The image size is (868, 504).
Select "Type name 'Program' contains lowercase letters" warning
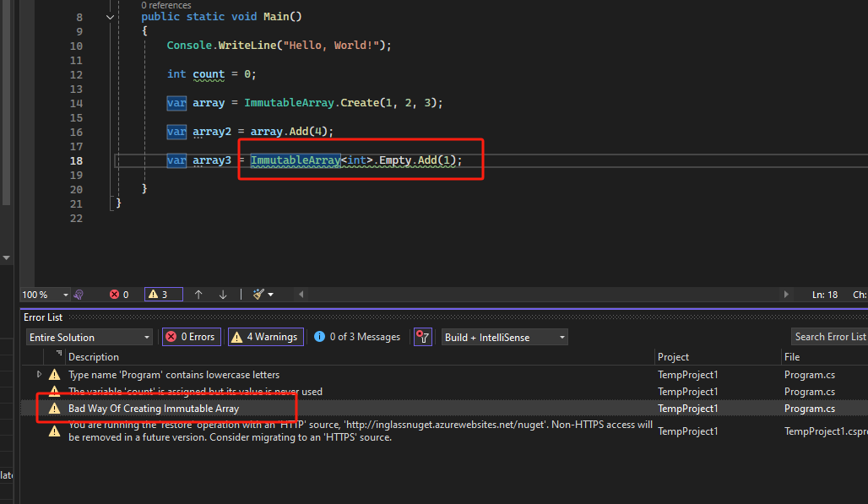tap(174, 375)
